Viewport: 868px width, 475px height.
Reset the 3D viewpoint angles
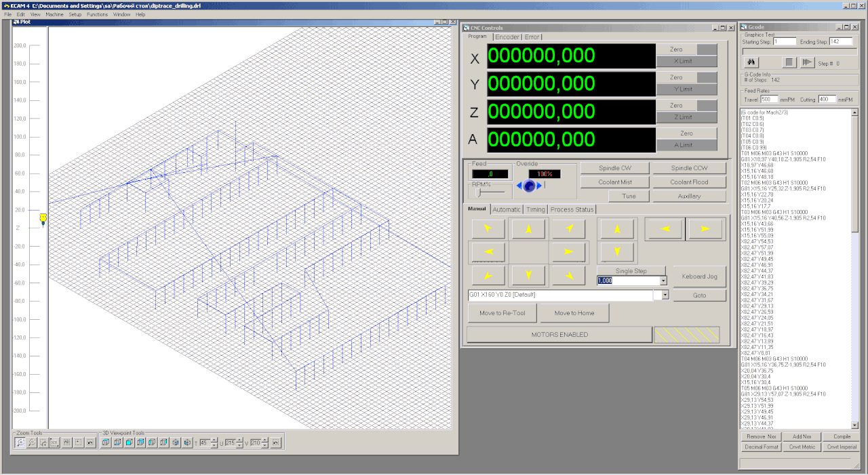click(x=276, y=442)
